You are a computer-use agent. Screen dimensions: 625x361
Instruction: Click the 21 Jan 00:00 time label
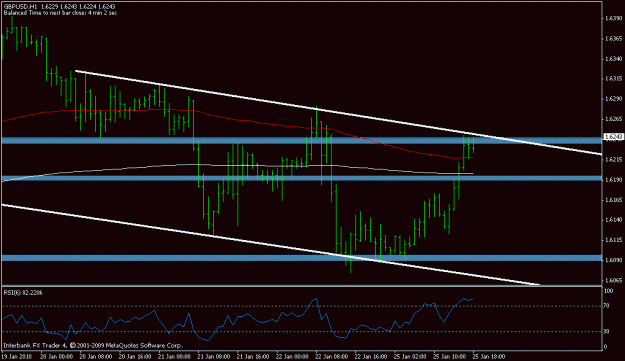click(x=175, y=356)
